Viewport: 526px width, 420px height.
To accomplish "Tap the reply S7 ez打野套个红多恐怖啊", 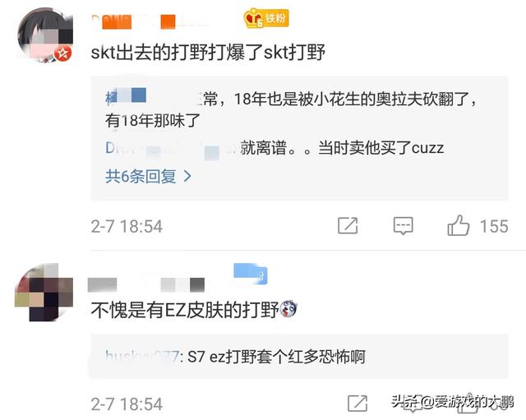I will [276, 357].
